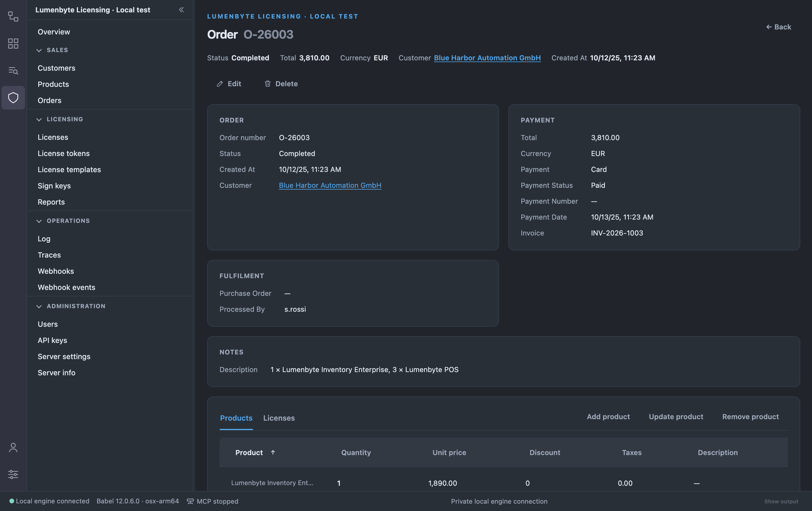The image size is (812, 511).
Task: Open Traces in the sidebar
Action: point(49,255)
